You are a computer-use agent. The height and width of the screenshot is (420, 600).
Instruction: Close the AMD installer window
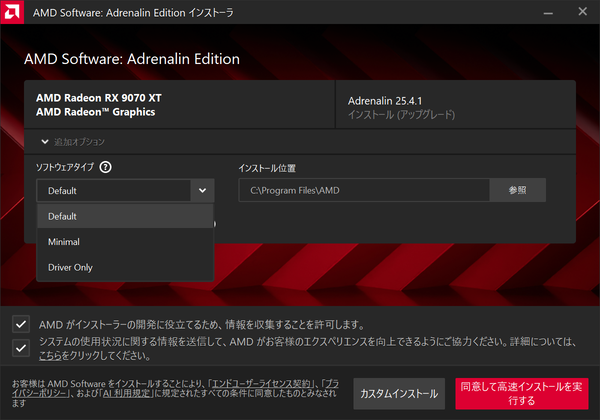pos(582,12)
